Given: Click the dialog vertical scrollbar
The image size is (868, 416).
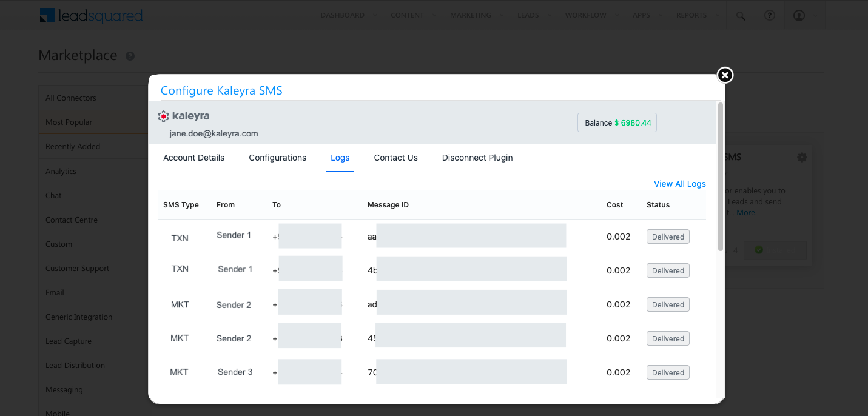Looking at the screenshot, I should pos(721,176).
